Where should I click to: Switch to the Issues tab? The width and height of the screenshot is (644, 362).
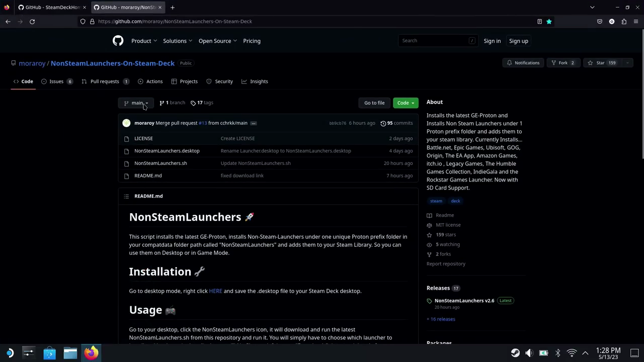pyautogui.click(x=57, y=81)
